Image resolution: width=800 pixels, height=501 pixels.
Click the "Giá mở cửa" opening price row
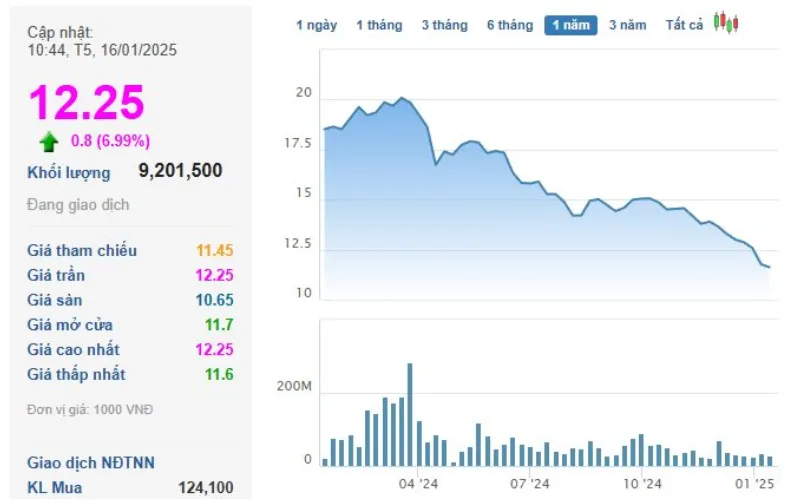pyautogui.click(x=70, y=325)
